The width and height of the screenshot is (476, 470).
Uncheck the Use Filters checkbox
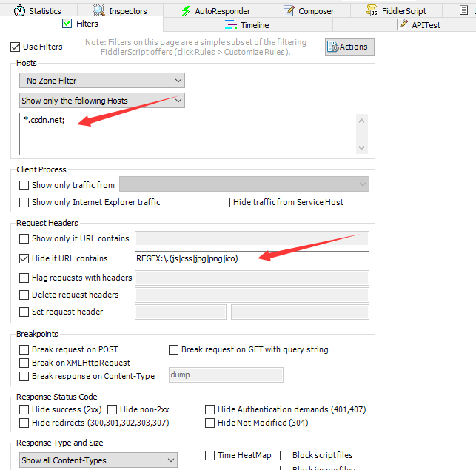[16, 47]
